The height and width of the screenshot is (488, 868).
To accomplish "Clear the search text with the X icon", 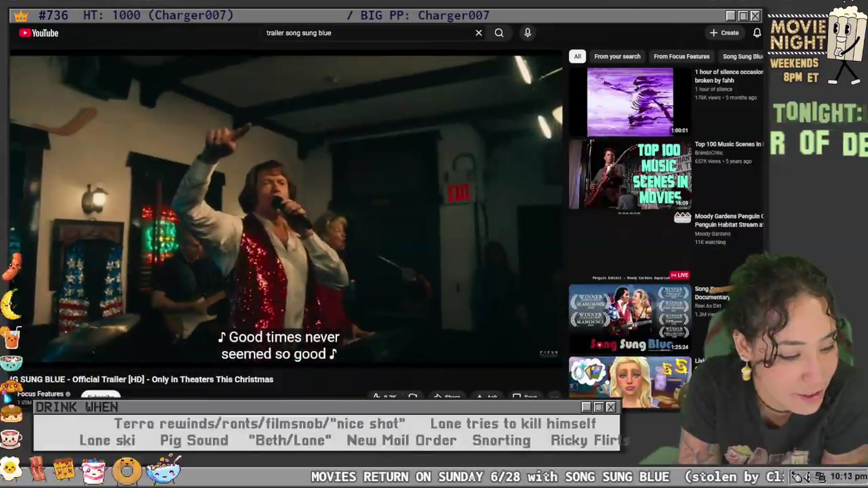I will click(479, 33).
